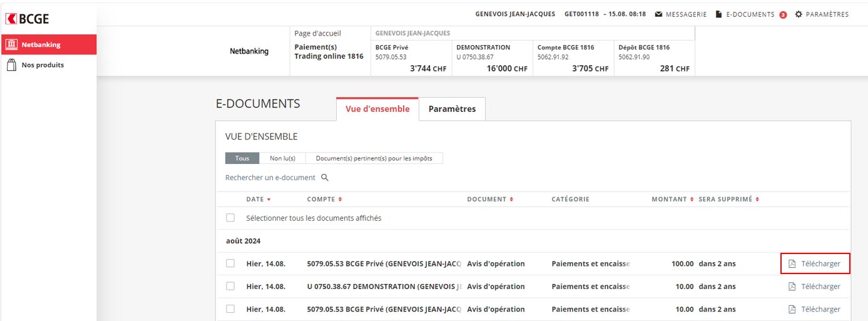Download the last BCGE Privé 10.00 document
868x321 pixels.
pyautogui.click(x=815, y=309)
